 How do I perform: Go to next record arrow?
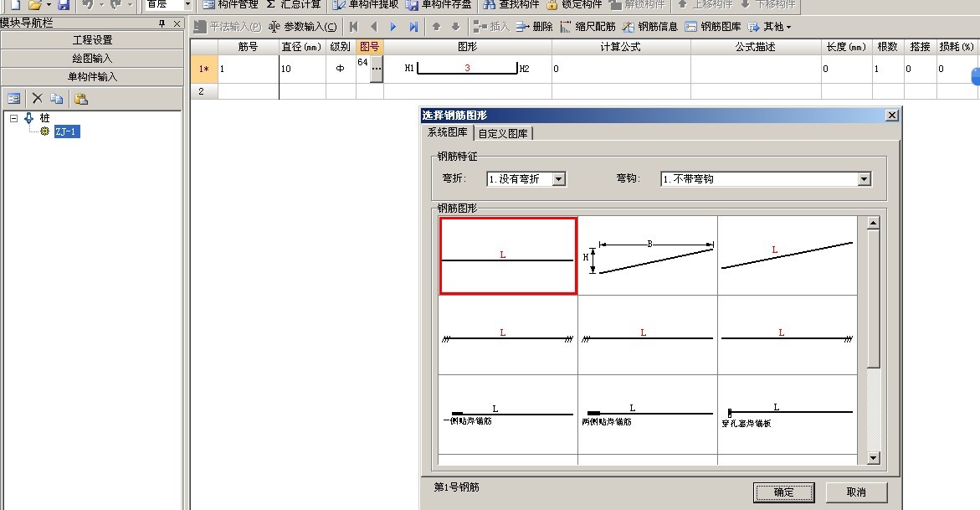[x=393, y=27]
